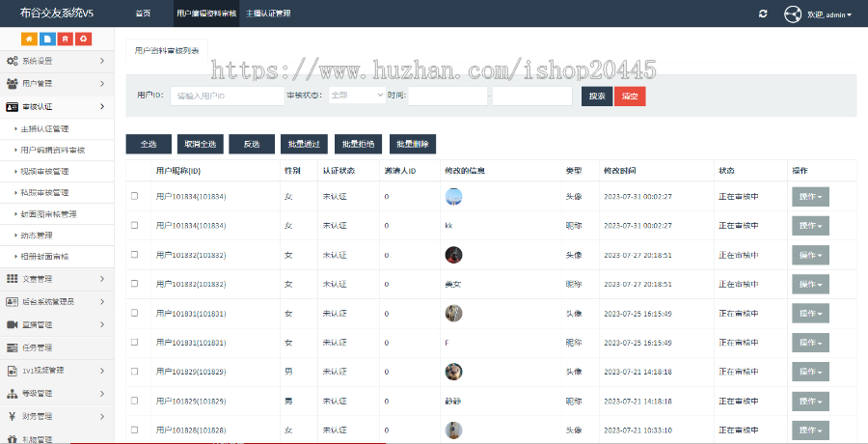Open avatar image for 用户101828 头像 row

pyautogui.click(x=453, y=430)
